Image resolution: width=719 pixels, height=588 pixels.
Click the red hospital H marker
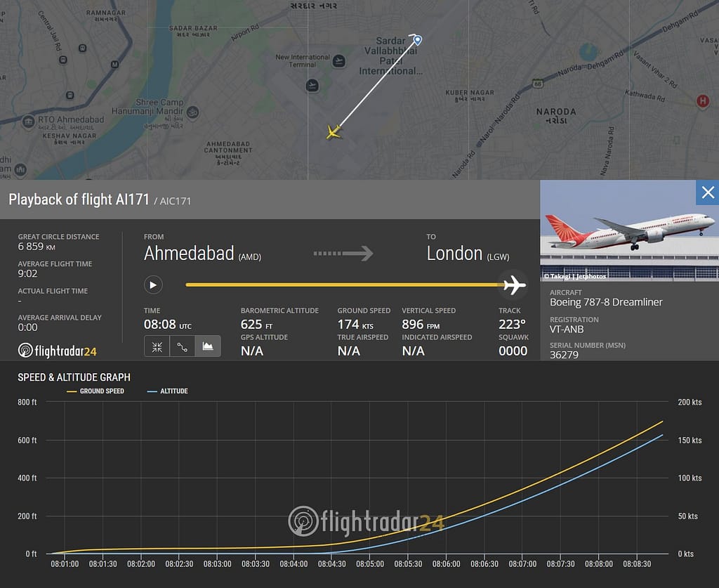[702, 101]
